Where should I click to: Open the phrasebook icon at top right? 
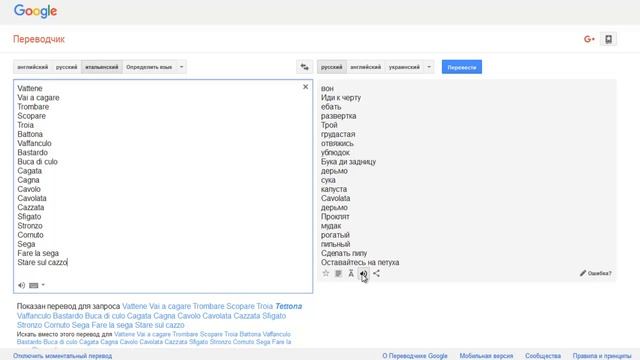[x=608, y=39]
